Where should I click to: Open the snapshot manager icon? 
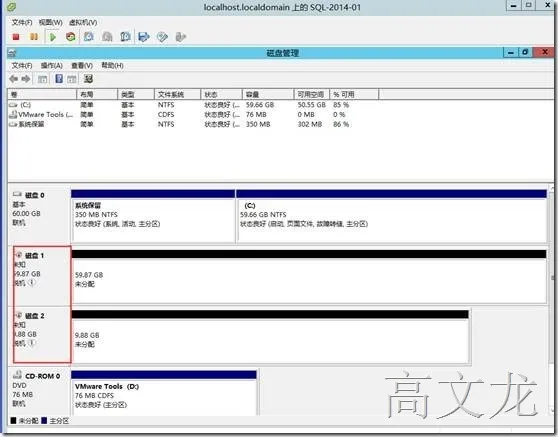click(x=125, y=37)
